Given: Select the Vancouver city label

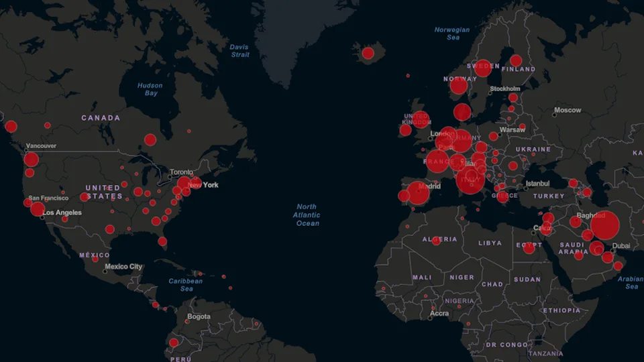Looking at the screenshot, I should pos(41,145).
